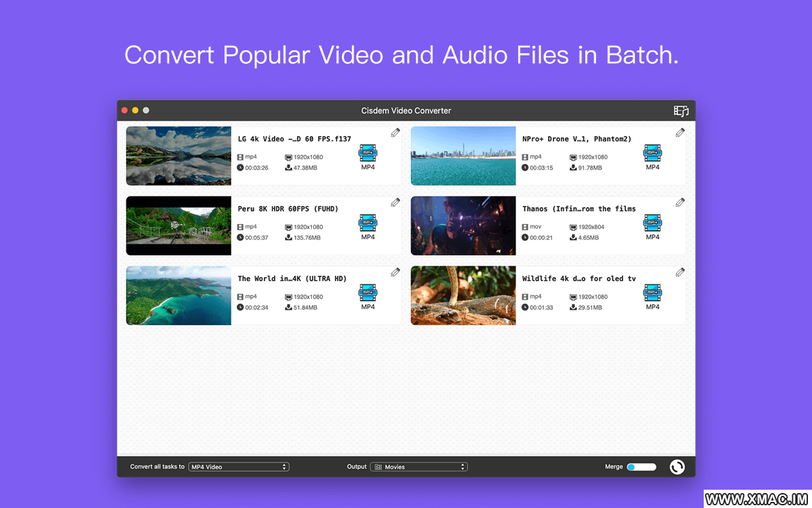Select the title "The World in…4K (ULTRA HD)"
The height and width of the screenshot is (508, 812).
pos(292,278)
